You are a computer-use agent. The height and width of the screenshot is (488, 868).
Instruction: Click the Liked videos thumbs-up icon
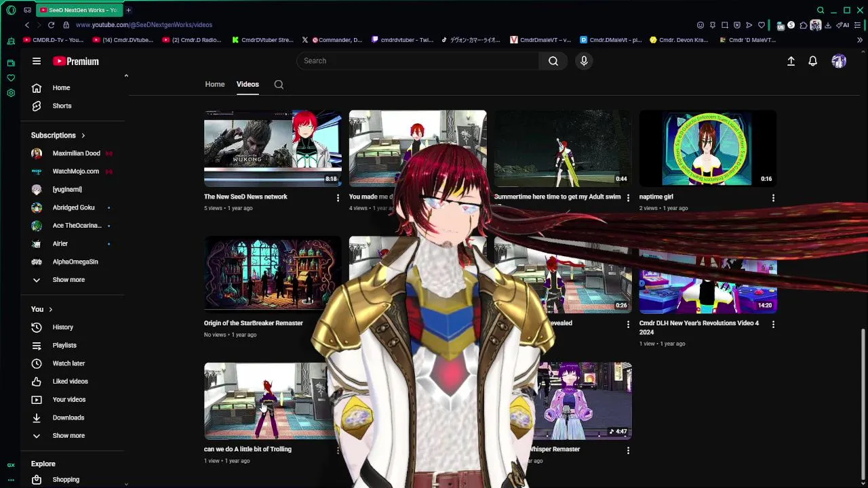click(37, 382)
